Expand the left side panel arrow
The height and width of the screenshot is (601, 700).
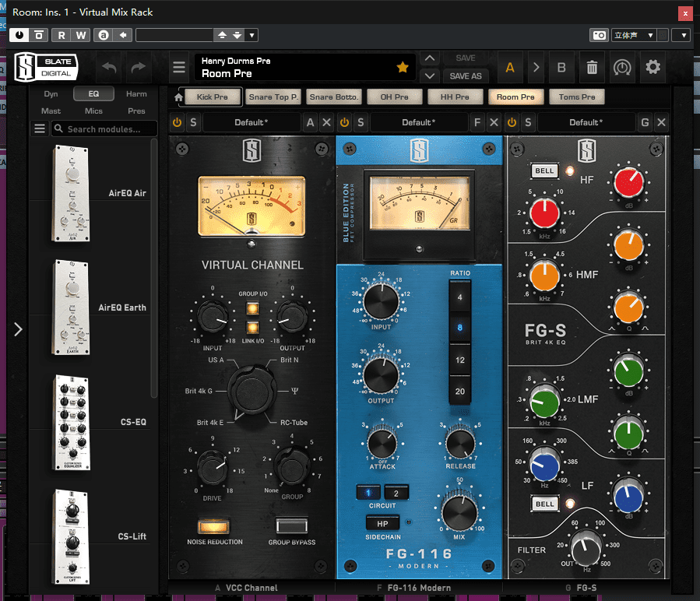point(18,329)
